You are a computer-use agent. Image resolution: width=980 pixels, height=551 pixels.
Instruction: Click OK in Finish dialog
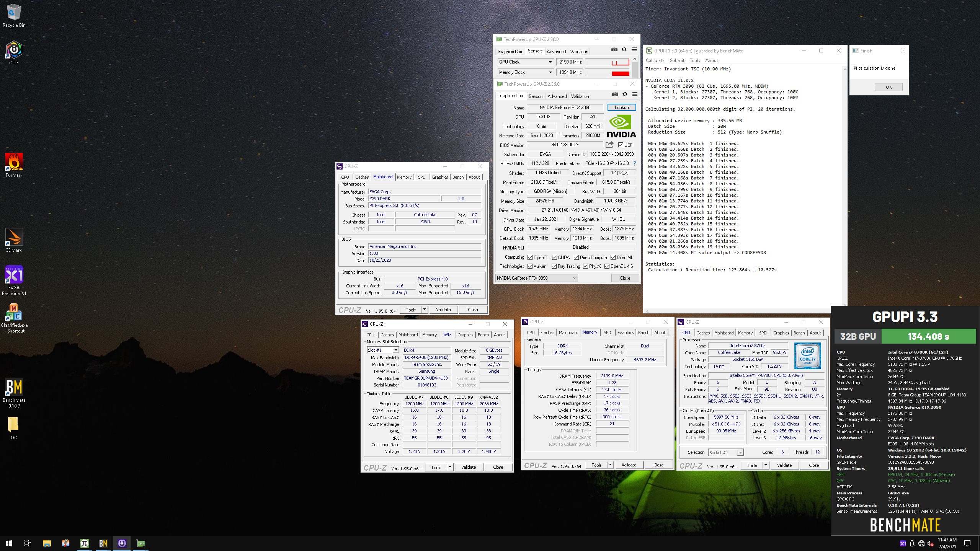tap(889, 87)
